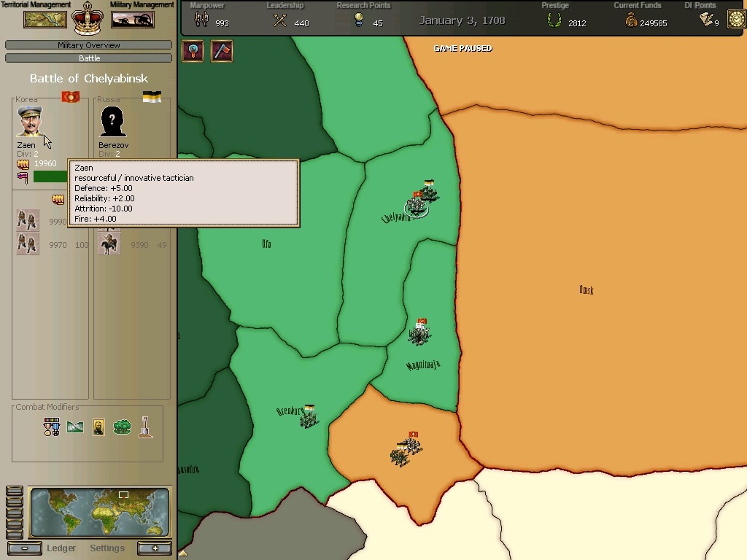Image resolution: width=747 pixels, height=560 pixels.
Task: Open the Military Overview panel
Action: click(x=88, y=45)
